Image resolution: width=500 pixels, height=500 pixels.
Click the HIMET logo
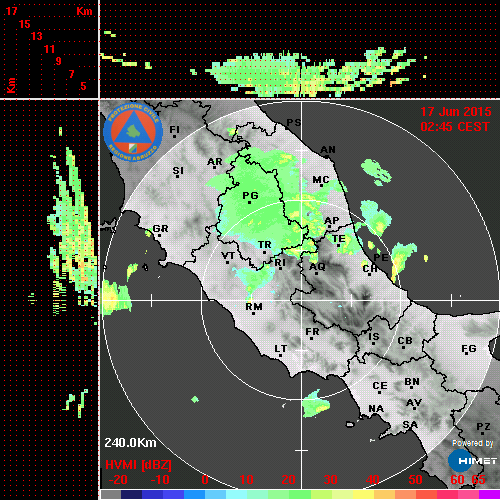[x=473, y=461]
